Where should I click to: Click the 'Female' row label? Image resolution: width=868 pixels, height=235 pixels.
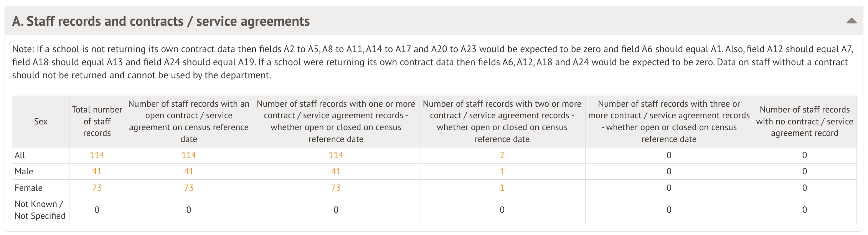pos(28,188)
